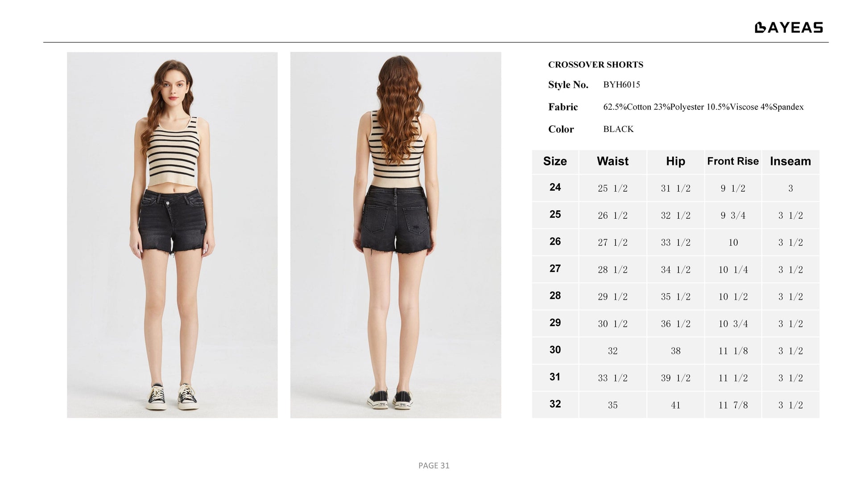Select waist value 30 1/2

tap(612, 324)
